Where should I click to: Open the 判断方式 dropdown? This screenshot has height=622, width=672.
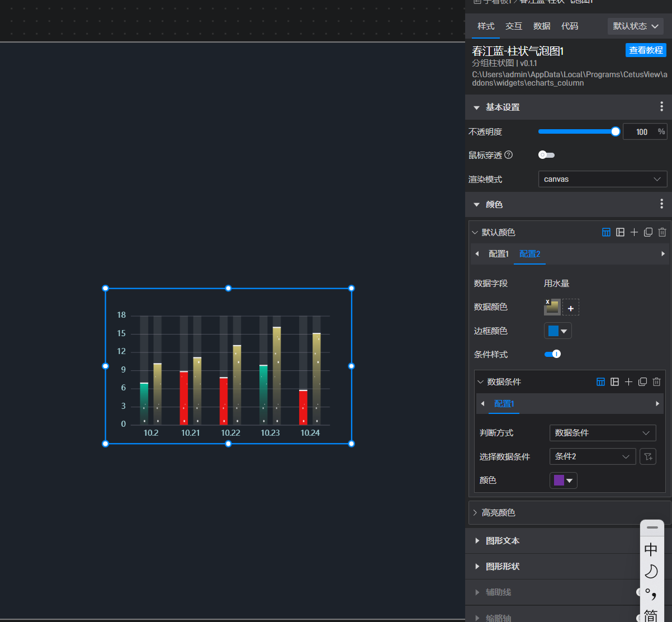click(602, 433)
